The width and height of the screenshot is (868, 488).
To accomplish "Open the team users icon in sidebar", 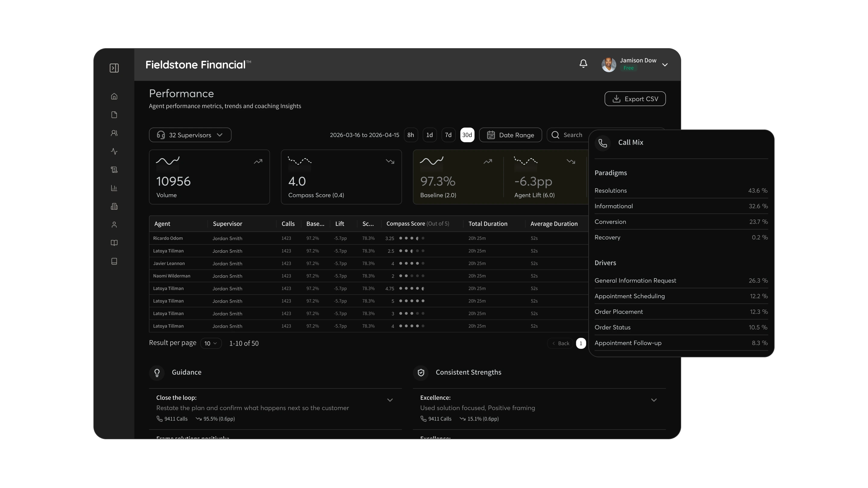I will point(114,133).
